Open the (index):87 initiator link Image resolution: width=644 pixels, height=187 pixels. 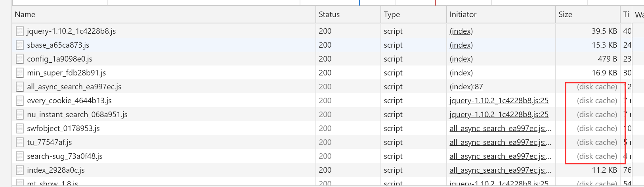[466, 87]
